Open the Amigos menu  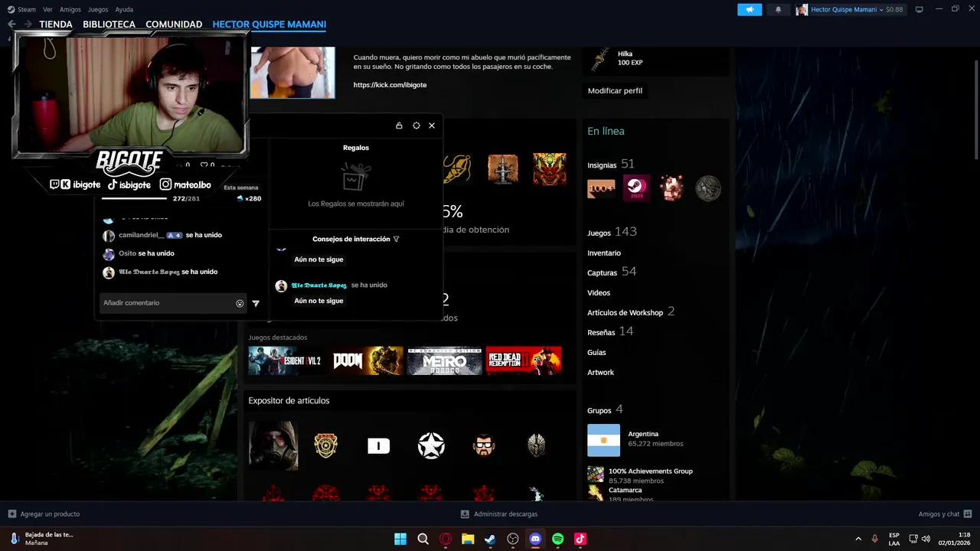point(70,9)
